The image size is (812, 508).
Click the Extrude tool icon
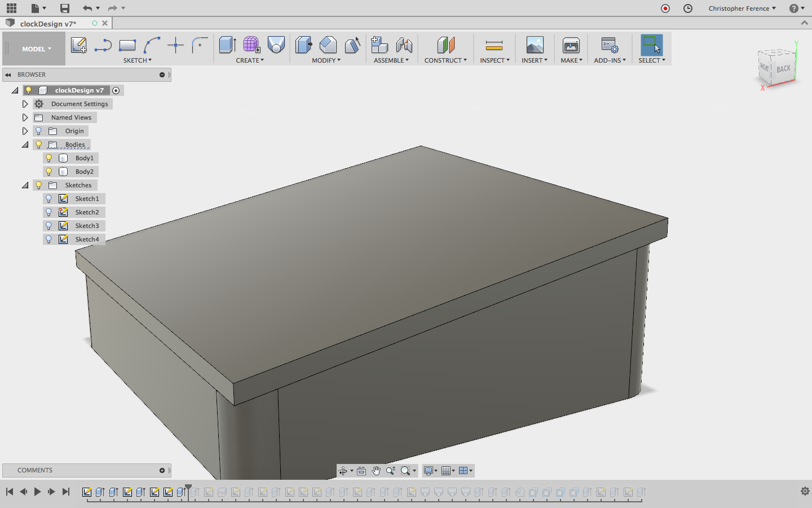227,45
